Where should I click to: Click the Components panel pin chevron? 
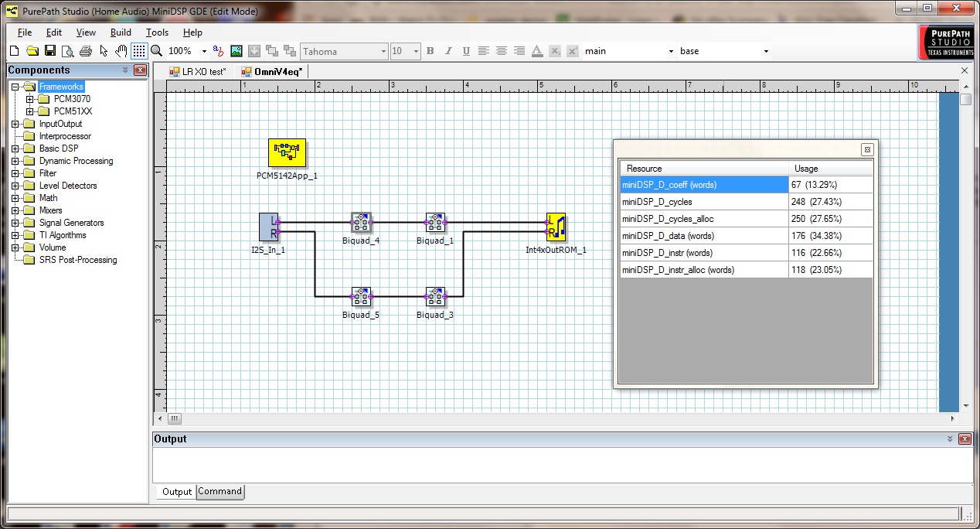[126, 70]
